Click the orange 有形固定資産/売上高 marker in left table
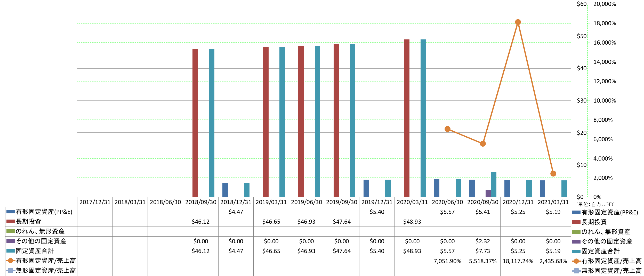The width and height of the screenshot is (644, 276). (11, 261)
